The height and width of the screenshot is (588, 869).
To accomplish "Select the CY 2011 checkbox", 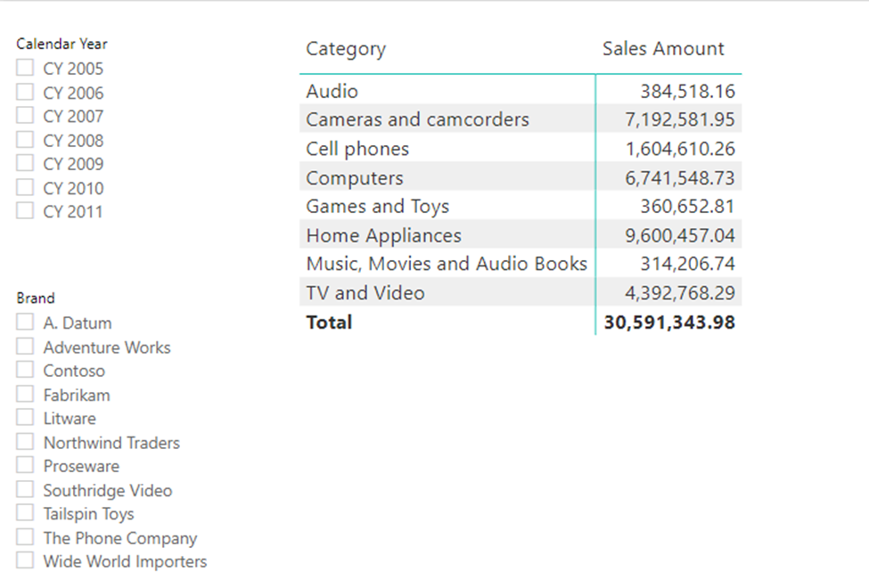I will coord(25,210).
